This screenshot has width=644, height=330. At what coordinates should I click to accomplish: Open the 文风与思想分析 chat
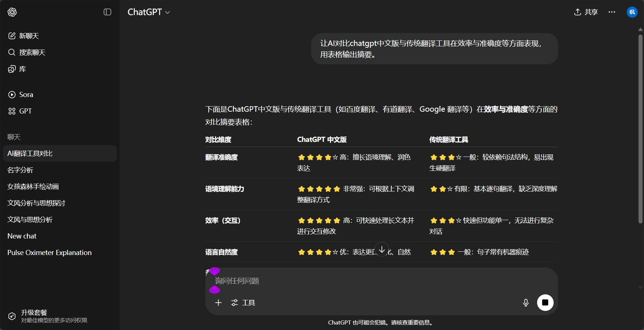click(x=60, y=219)
